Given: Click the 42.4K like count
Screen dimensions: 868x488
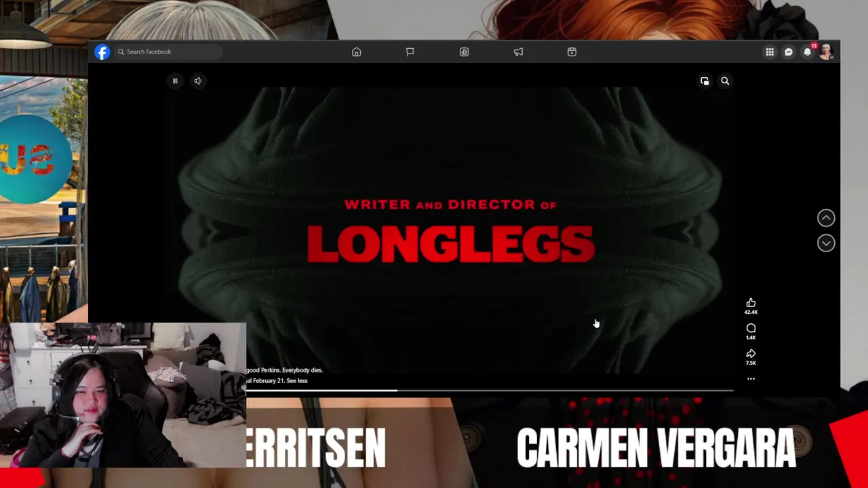Looking at the screenshot, I should [x=751, y=312].
